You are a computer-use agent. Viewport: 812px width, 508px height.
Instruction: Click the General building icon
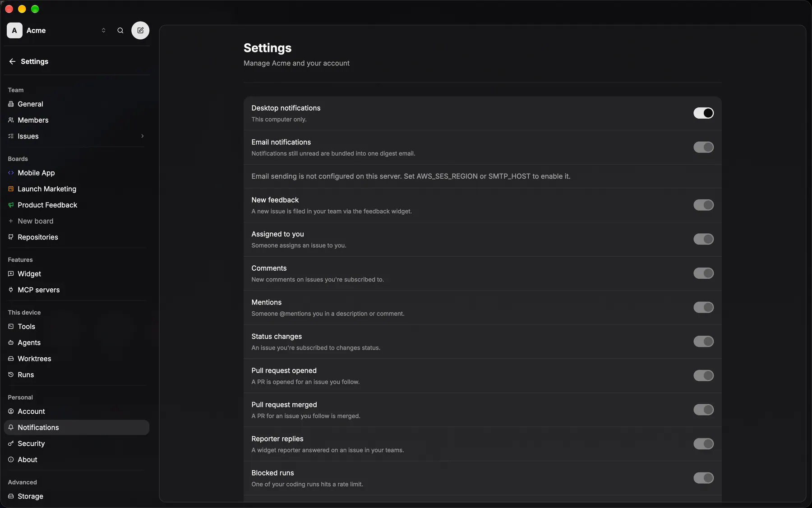pos(11,104)
